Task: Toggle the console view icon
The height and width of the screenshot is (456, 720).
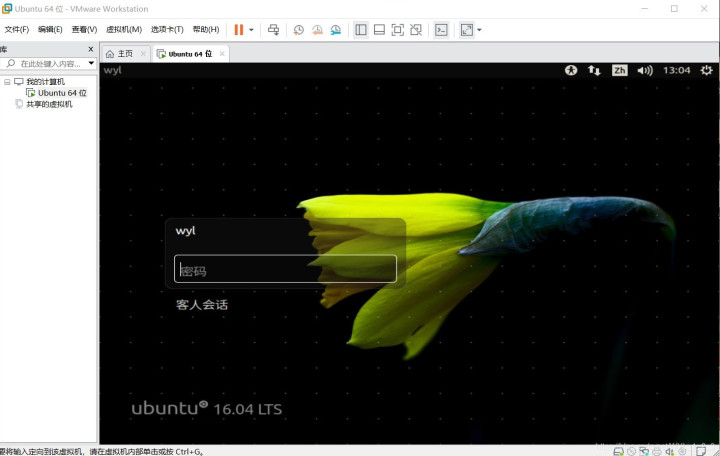Action: coord(441,30)
